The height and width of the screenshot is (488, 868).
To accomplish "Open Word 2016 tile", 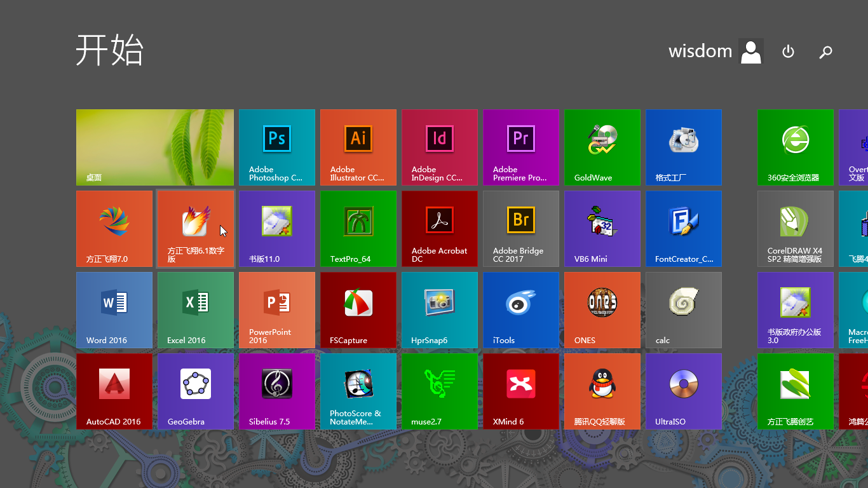I will 114,310.
